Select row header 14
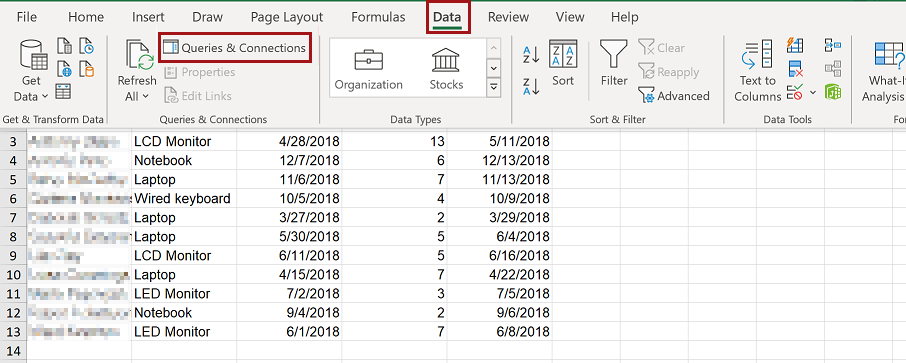Image resolution: width=906 pixels, height=363 pixels. pyautogui.click(x=14, y=351)
